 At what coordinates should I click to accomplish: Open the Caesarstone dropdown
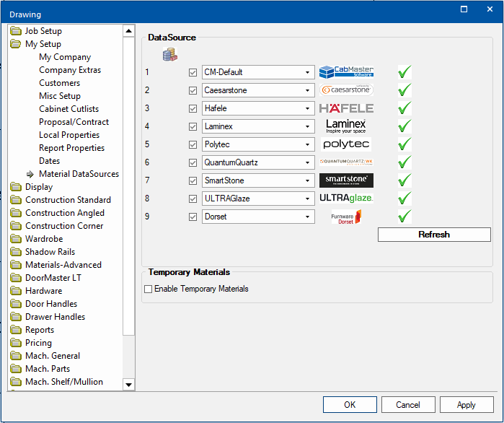[308, 90]
